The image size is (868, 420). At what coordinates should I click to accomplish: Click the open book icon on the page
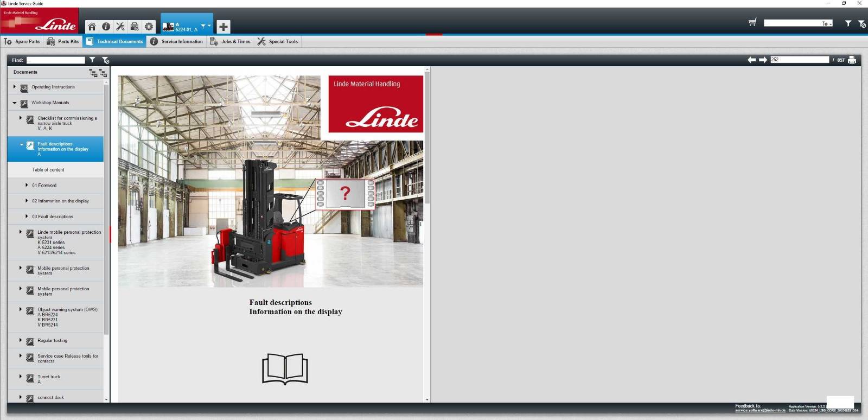coord(285,368)
